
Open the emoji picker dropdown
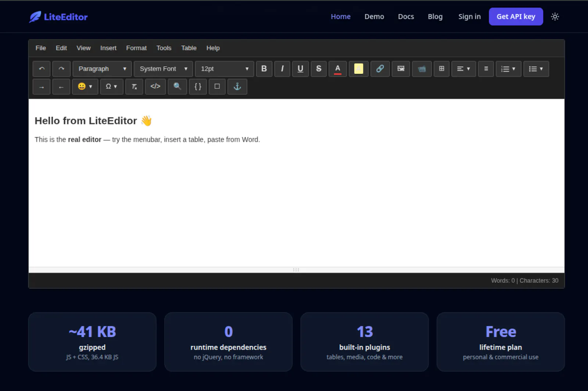[85, 87]
